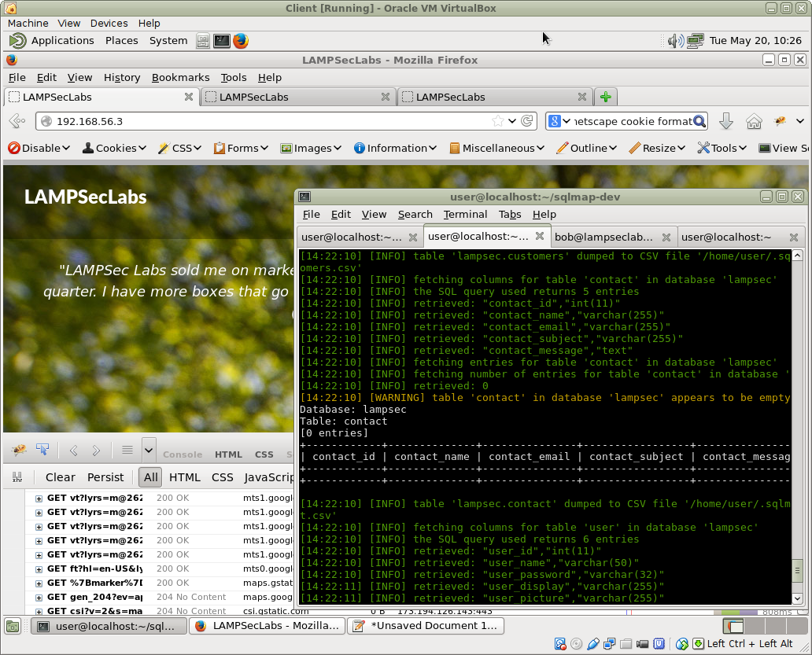This screenshot has height=655, width=812.
Task: Open the Forms dropdown menu
Action: coord(242,148)
